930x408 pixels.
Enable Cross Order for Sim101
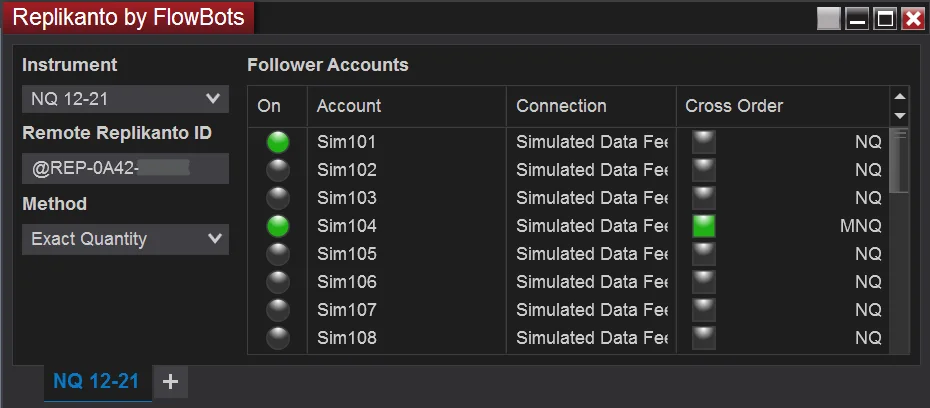(704, 142)
